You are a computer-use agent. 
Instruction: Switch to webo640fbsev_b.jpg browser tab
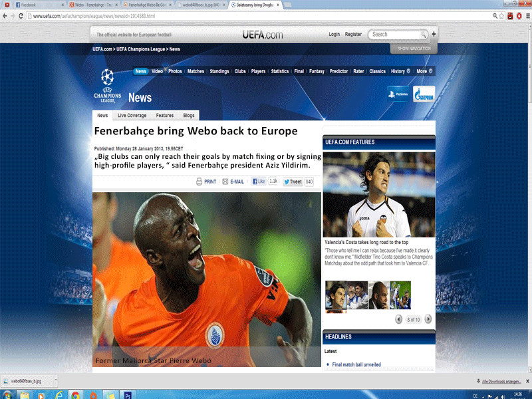pyautogui.click(x=200, y=5)
